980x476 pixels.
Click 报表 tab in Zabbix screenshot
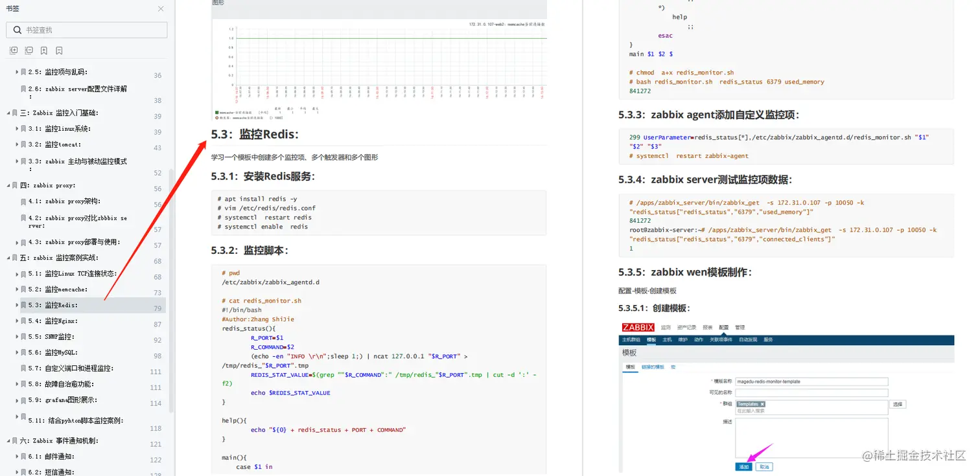click(708, 328)
